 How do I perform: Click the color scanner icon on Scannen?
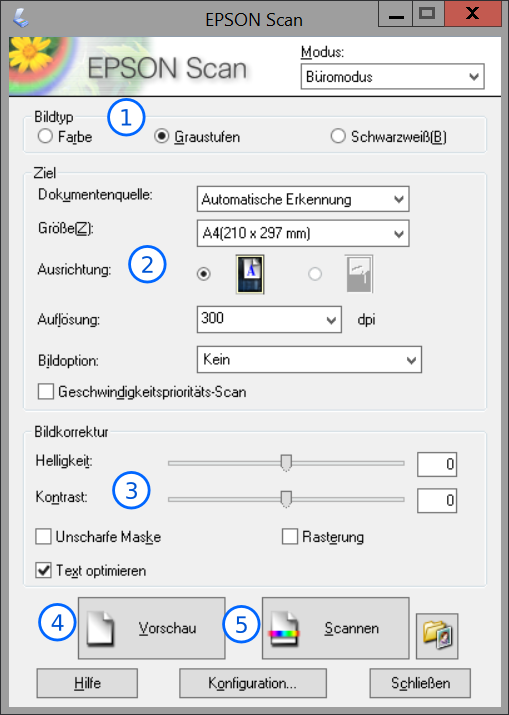(x=284, y=629)
